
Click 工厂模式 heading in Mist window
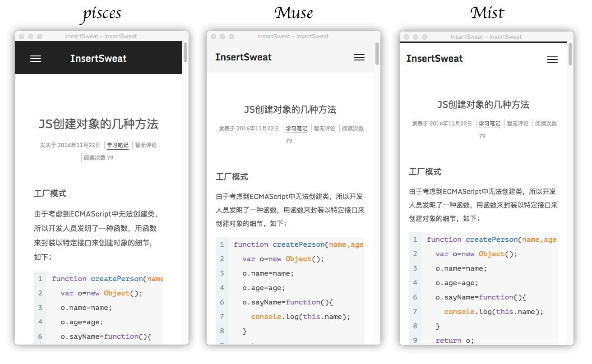(x=425, y=172)
